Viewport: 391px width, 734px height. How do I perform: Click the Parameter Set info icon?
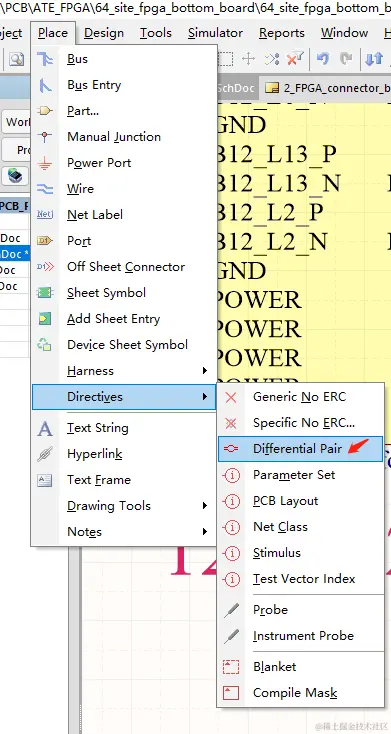231,475
